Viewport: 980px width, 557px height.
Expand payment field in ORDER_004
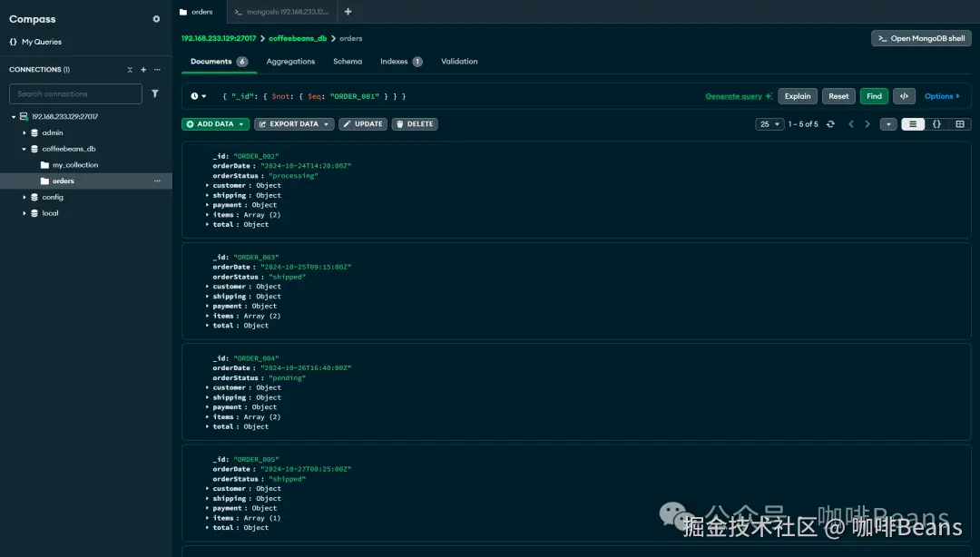[x=208, y=407]
